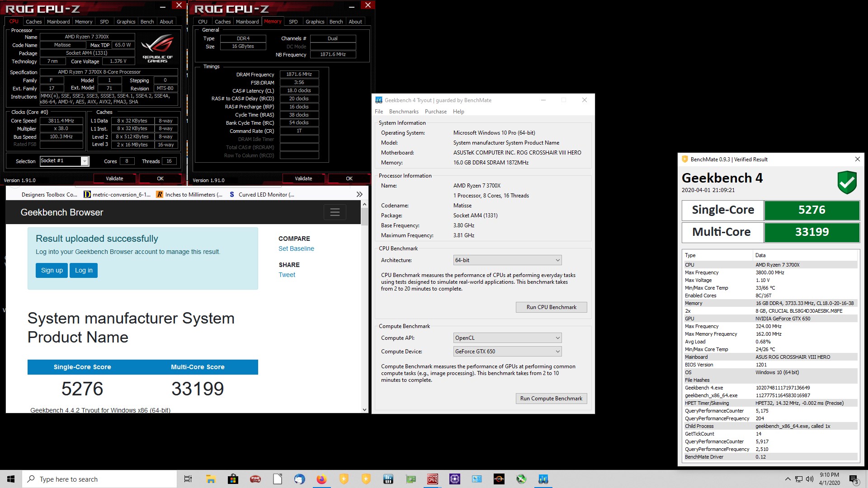Screen dimensions: 868x488
Task: Close the BenchMate Verified Result window
Action: tap(858, 159)
